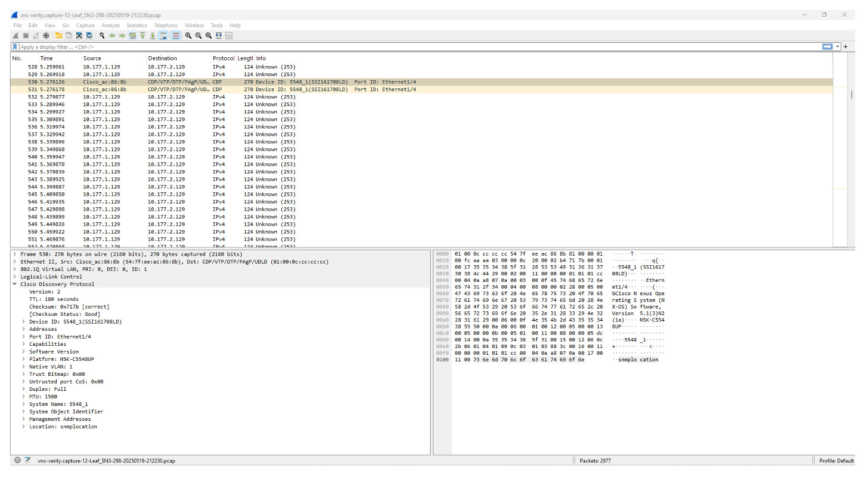Zoom out the main window text
The width and height of the screenshot is (868, 477).
click(198, 36)
